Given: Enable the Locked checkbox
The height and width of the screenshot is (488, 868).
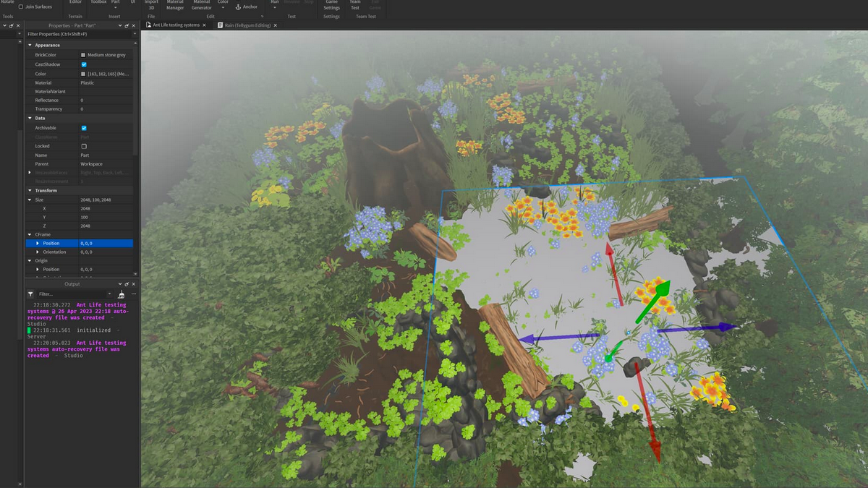Looking at the screenshot, I should point(84,146).
